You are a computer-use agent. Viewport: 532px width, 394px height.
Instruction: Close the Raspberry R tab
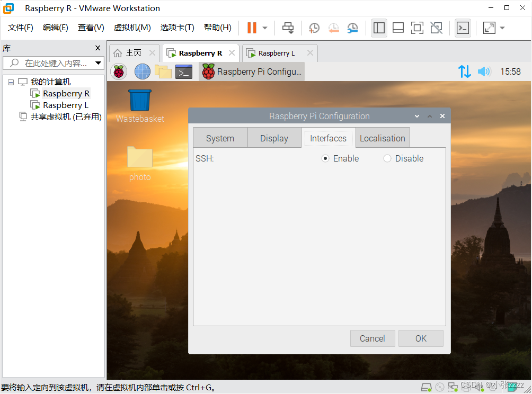coord(232,53)
